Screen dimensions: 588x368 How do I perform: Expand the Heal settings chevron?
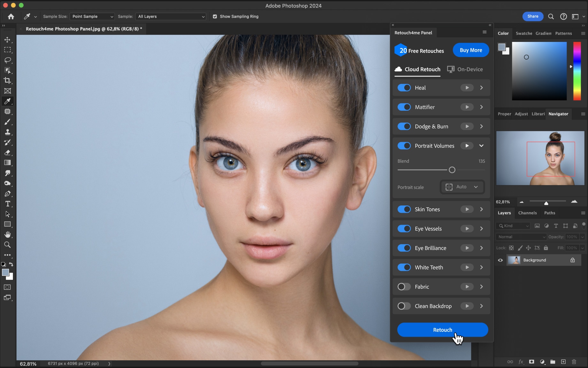(x=481, y=88)
